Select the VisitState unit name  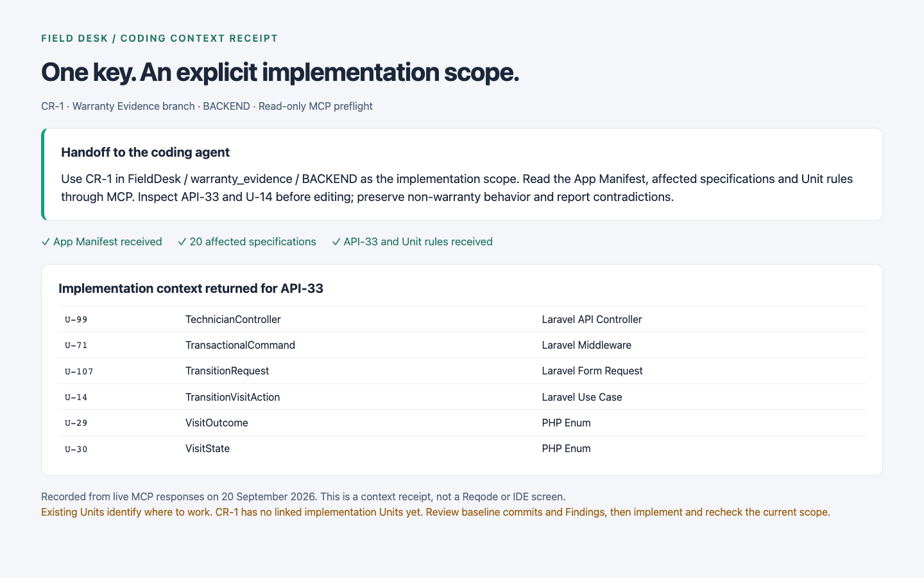click(207, 448)
